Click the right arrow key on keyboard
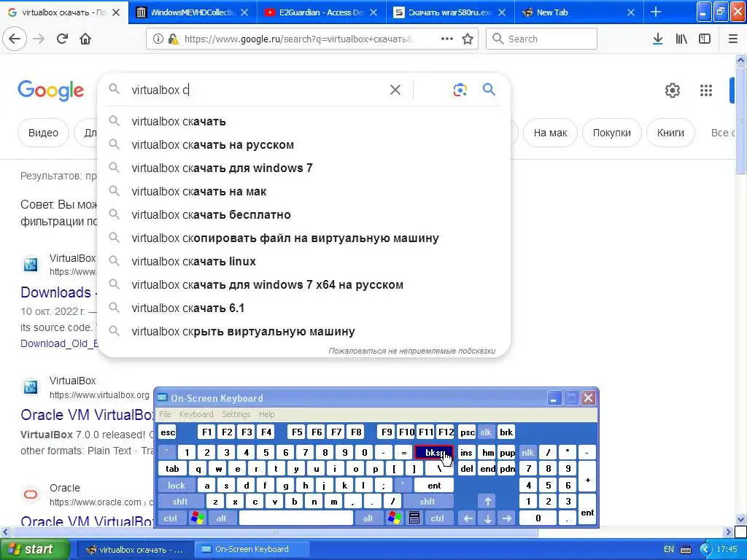747x560 pixels. point(507,518)
